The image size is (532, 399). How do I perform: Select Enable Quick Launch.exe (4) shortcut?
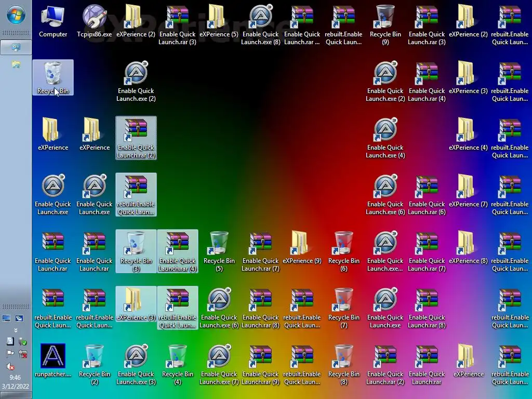coord(385,138)
